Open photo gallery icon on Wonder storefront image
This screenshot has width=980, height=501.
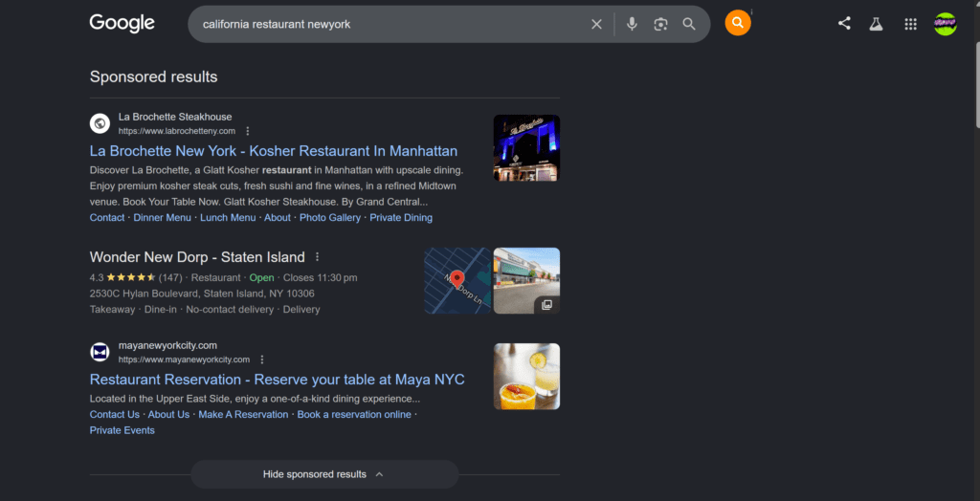(x=546, y=305)
